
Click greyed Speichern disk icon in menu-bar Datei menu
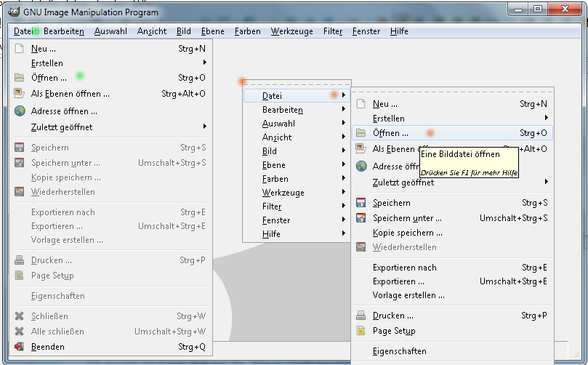tap(20, 148)
